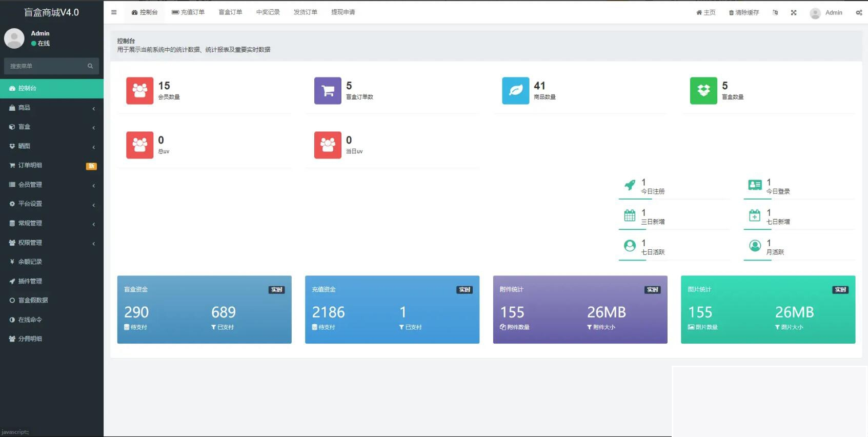The height and width of the screenshot is (437, 868).
Task: Expand the 权限管理 sidebar menu
Action: click(x=51, y=243)
